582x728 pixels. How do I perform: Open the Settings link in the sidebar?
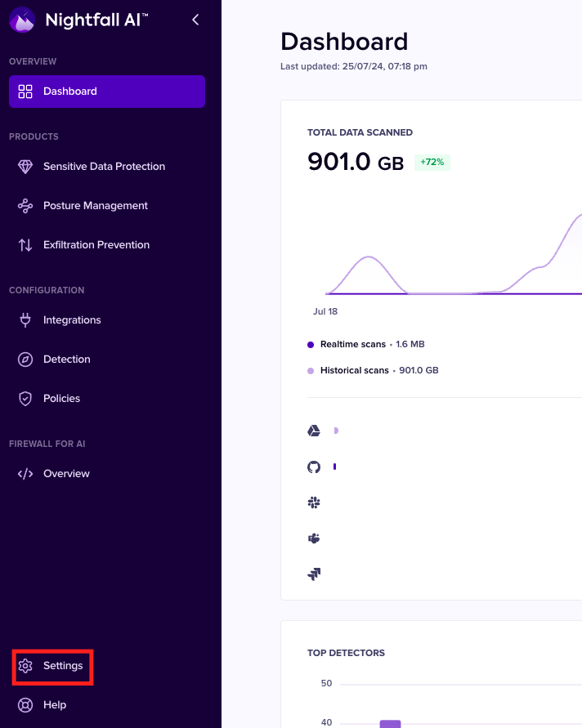pyautogui.click(x=63, y=666)
